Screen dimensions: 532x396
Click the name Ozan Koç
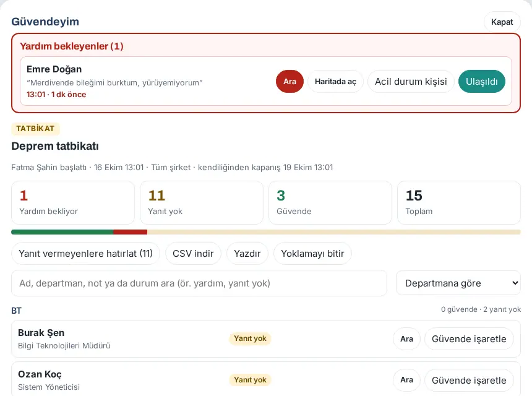[40, 374]
